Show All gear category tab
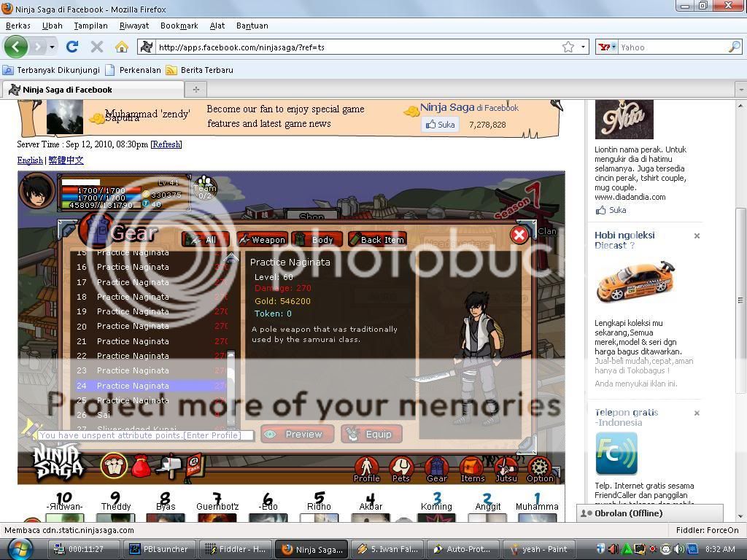This screenshot has width=747, height=560. (205, 239)
